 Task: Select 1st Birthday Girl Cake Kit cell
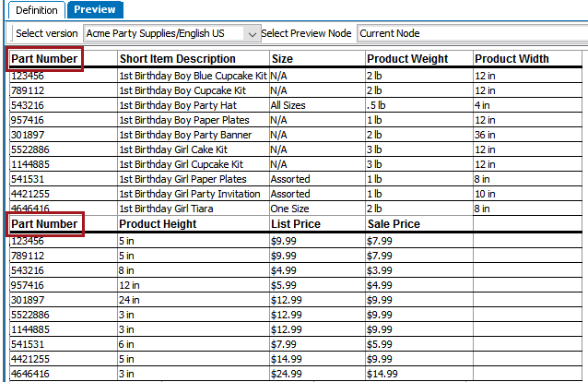pos(194,149)
